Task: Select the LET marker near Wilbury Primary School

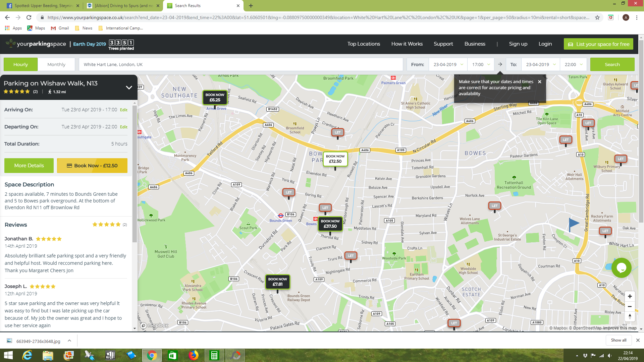Action: pyautogui.click(x=621, y=159)
